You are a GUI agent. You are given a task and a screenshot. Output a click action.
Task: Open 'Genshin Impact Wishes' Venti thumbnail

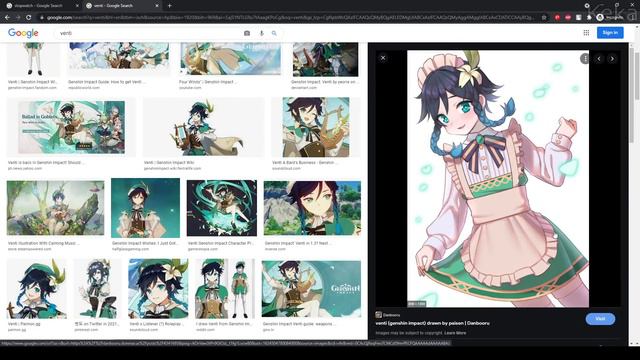(145, 208)
